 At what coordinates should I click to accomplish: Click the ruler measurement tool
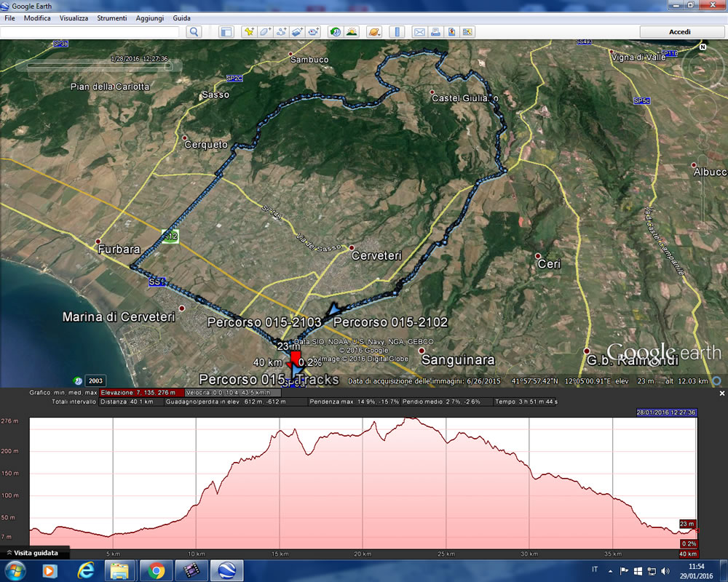coord(397,32)
